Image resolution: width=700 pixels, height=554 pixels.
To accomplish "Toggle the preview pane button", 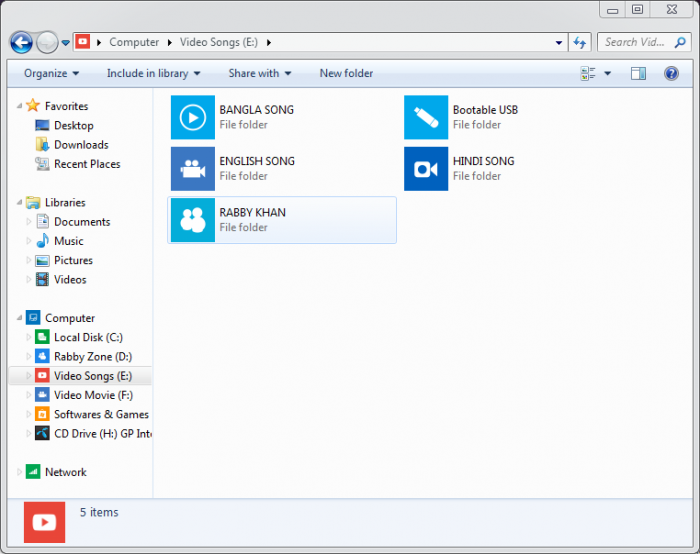I will point(638,73).
